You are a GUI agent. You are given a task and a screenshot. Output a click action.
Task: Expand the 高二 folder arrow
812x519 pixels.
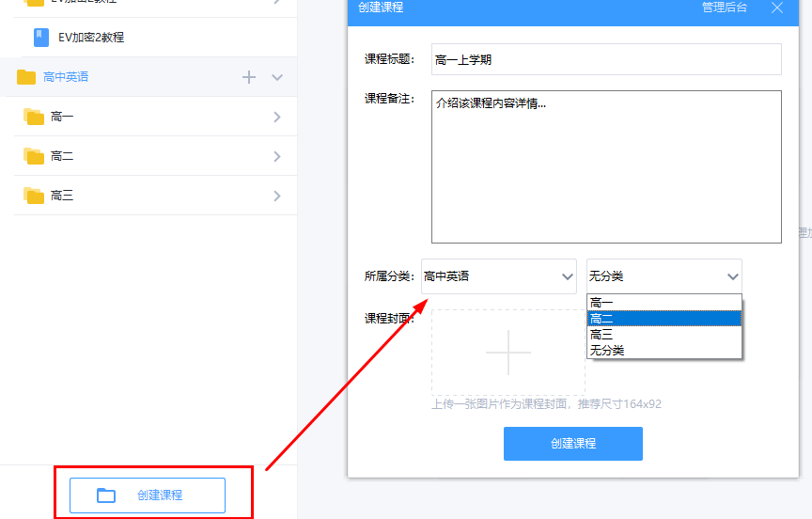[277, 157]
